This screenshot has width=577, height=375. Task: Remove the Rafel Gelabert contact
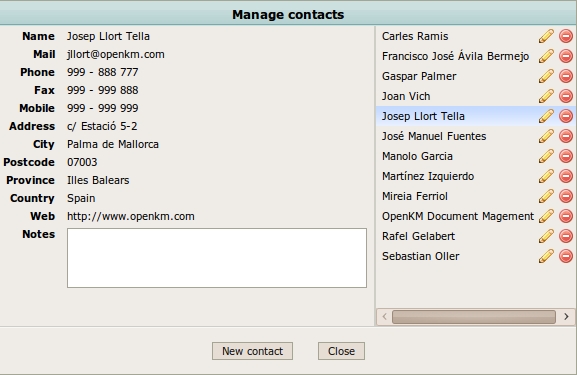(x=566, y=236)
